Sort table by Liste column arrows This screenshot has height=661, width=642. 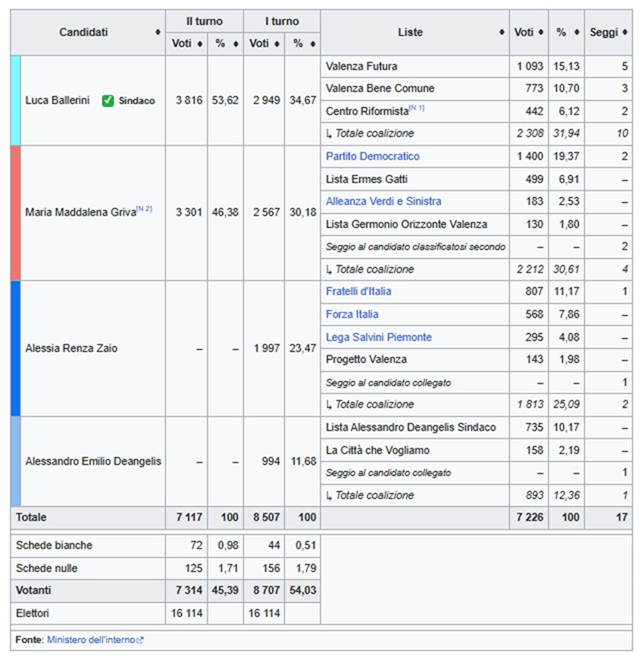pos(502,32)
